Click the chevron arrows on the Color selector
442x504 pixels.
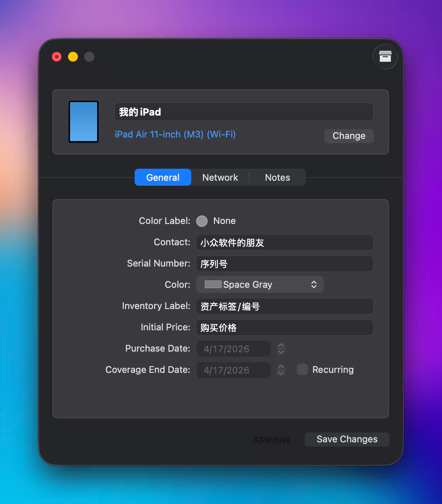(x=313, y=284)
